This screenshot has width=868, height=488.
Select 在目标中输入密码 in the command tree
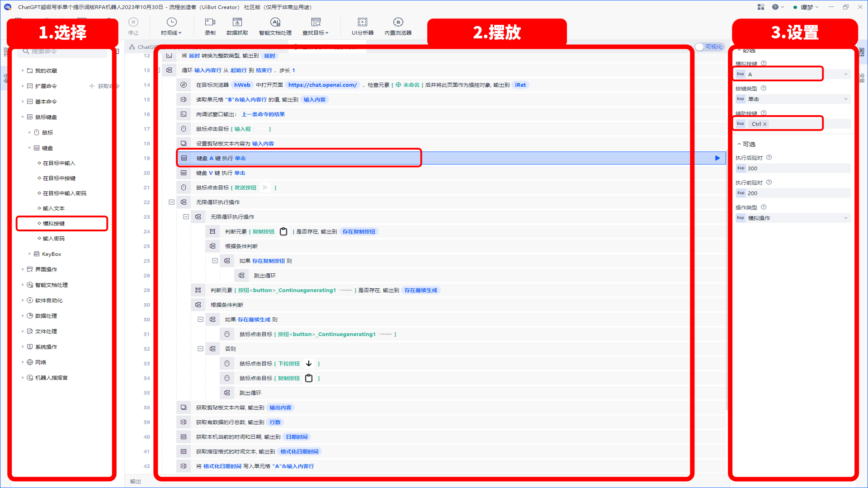(64, 193)
